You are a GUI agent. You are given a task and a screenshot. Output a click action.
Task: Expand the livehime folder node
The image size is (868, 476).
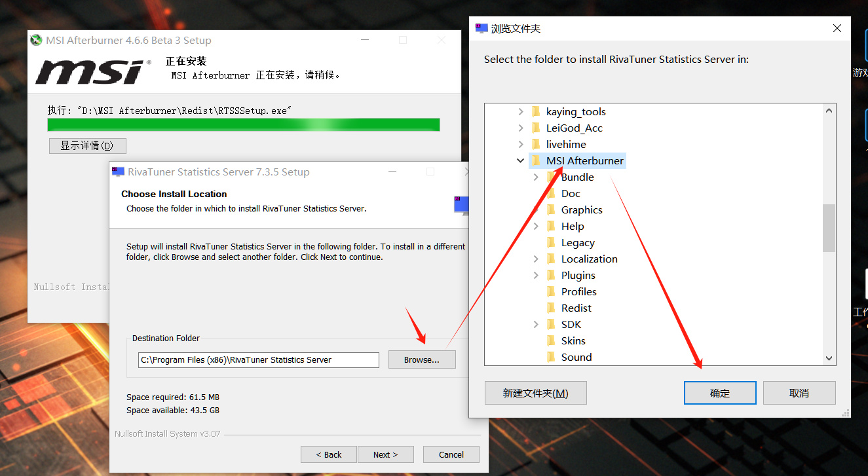coord(521,144)
